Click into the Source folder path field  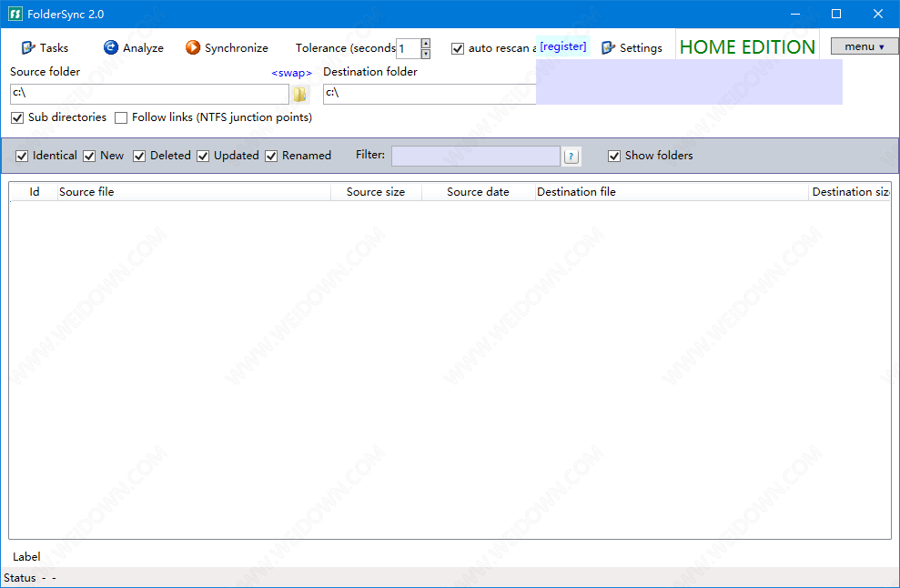coord(149,94)
